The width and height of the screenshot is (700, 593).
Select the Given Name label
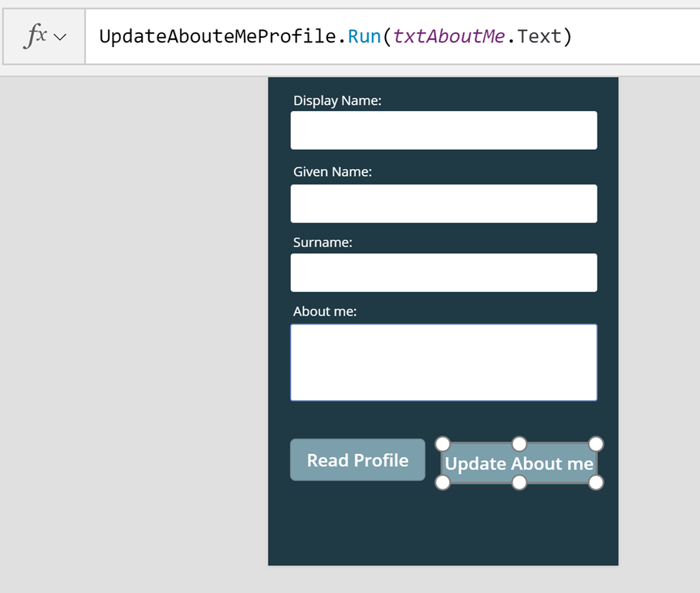[x=333, y=172]
